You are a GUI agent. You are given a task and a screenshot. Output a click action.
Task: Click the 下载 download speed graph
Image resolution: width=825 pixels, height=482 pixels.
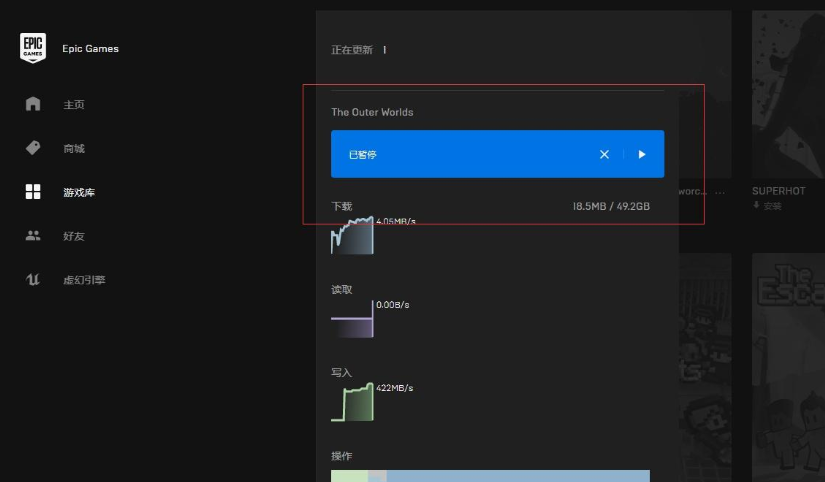[x=352, y=235]
